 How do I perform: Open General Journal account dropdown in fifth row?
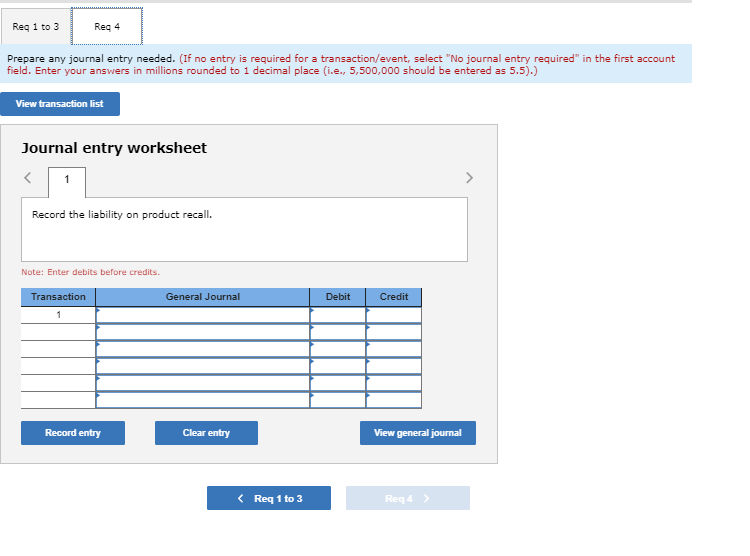pos(203,383)
